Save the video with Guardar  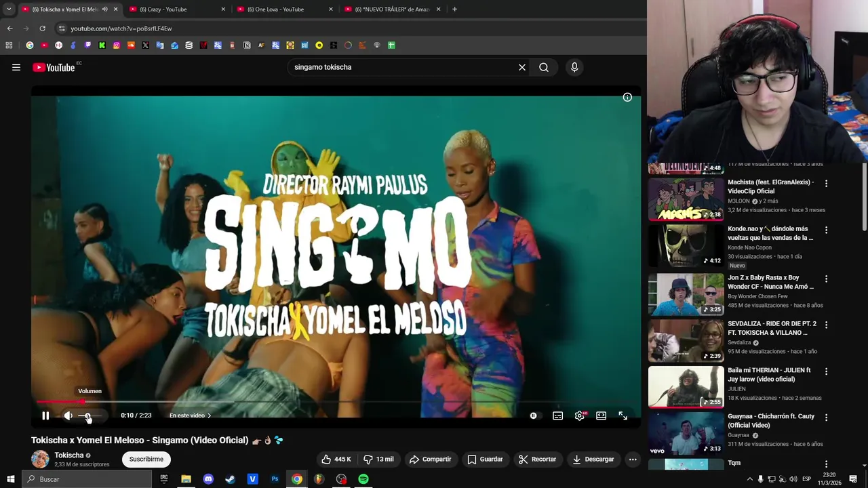[x=485, y=459]
